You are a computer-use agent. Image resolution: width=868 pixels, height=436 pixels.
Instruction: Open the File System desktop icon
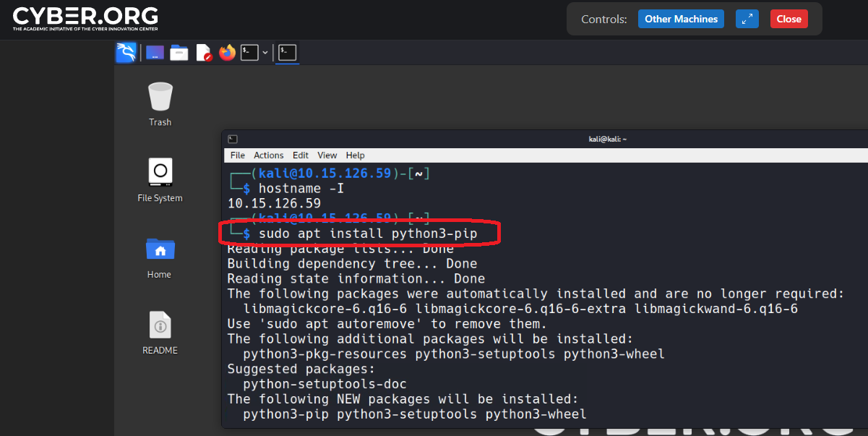coord(160,173)
